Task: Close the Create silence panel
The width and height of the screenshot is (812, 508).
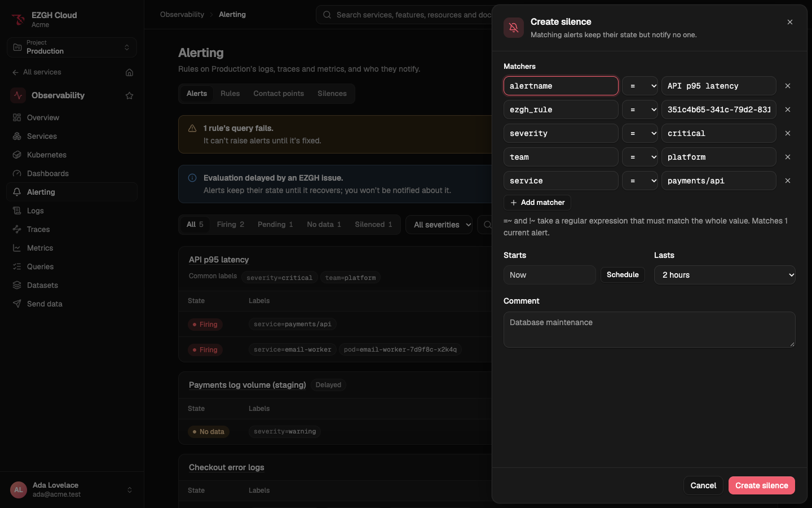Action: [790, 22]
